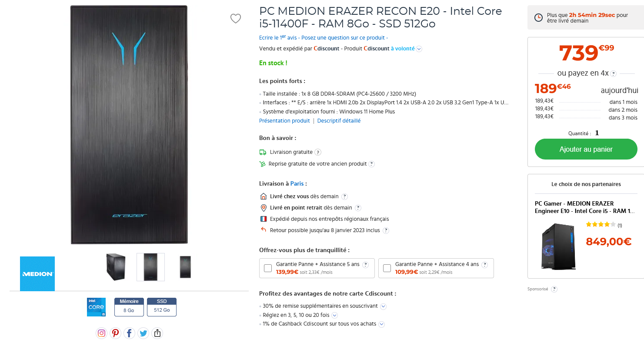The width and height of the screenshot is (644, 346).
Task: Click the Ajouter au panier button
Action: (x=586, y=149)
